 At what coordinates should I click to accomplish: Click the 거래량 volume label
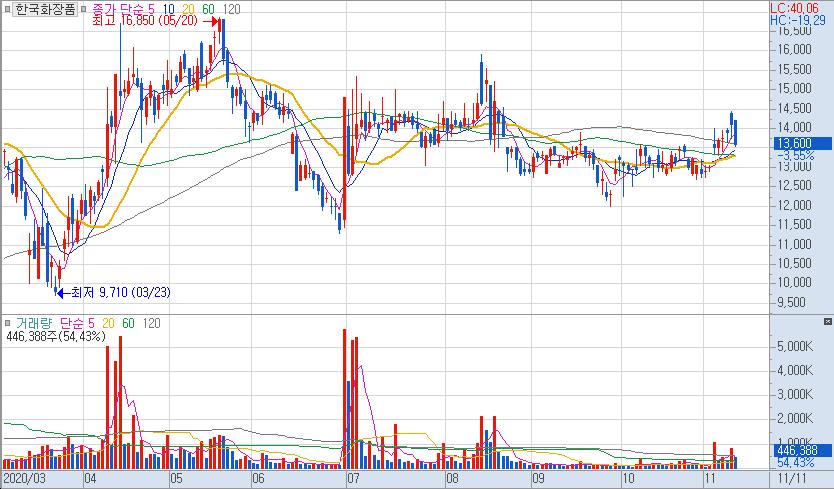point(34,323)
